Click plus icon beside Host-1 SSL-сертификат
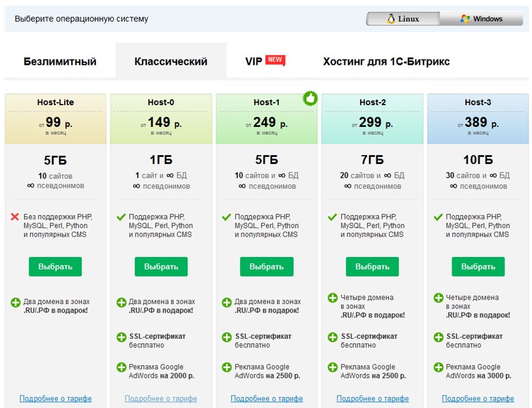The height and width of the screenshot is (408, 532). tap(227, 337)
